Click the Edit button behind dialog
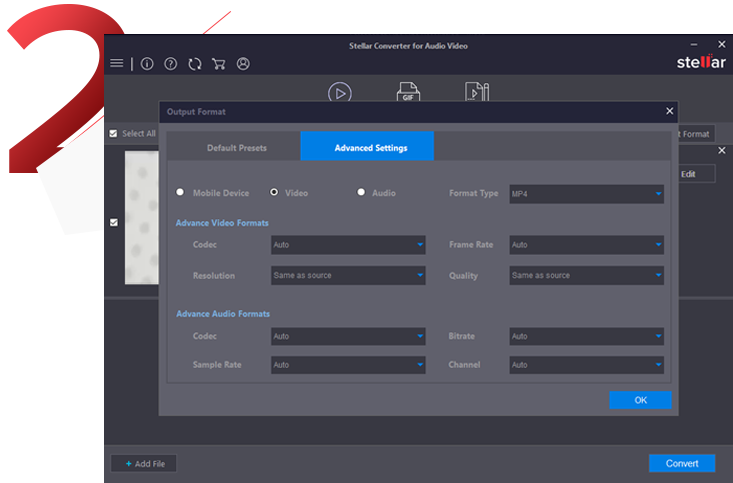Screen dimensions: 733x483 point(697,174)
